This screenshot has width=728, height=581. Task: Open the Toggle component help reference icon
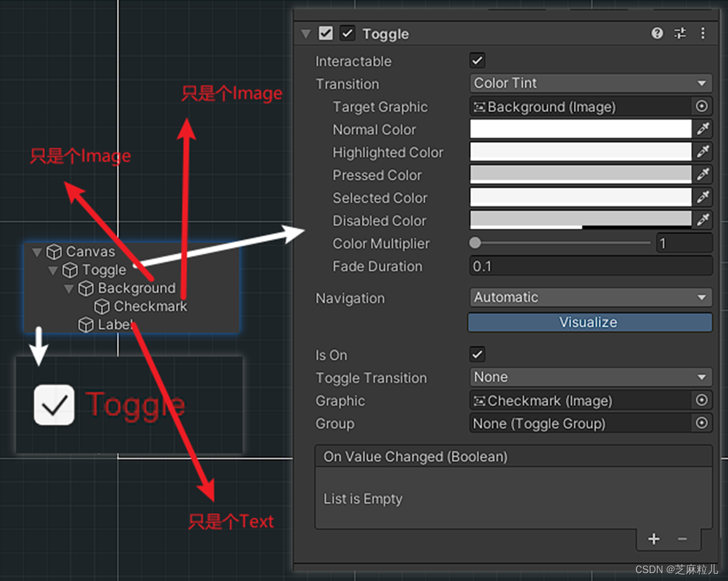[657, 33]
